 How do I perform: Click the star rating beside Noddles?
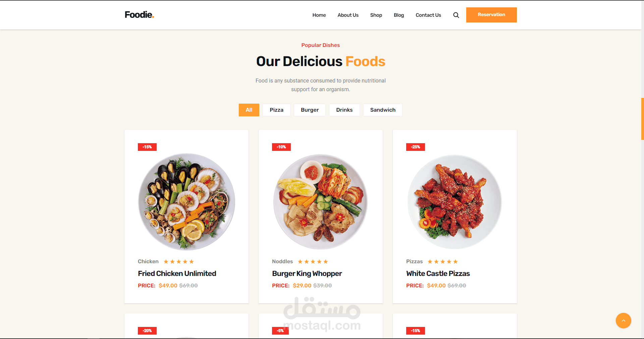click(313, 262)
